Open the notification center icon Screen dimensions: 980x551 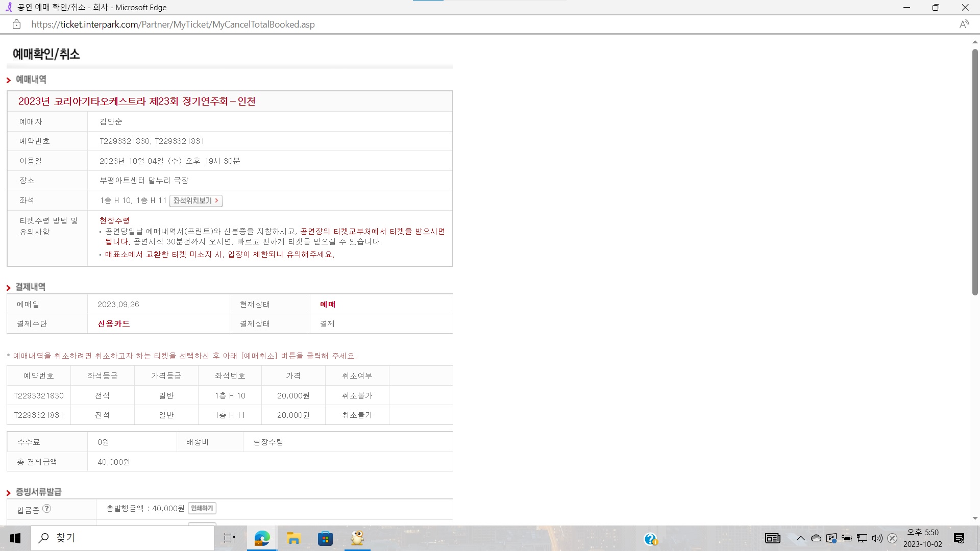[959, 538]
